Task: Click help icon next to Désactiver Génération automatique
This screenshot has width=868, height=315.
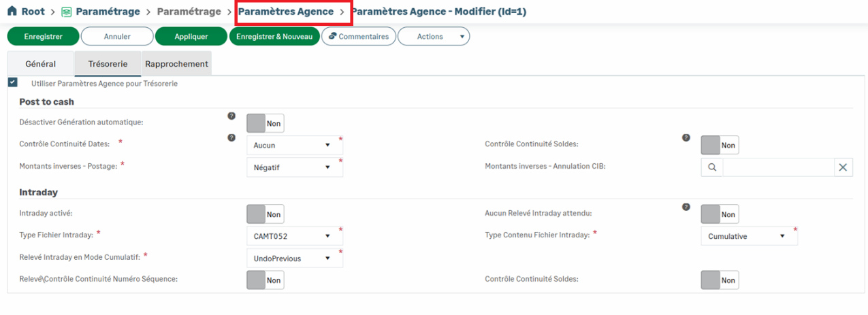Action: pos(231,116)
